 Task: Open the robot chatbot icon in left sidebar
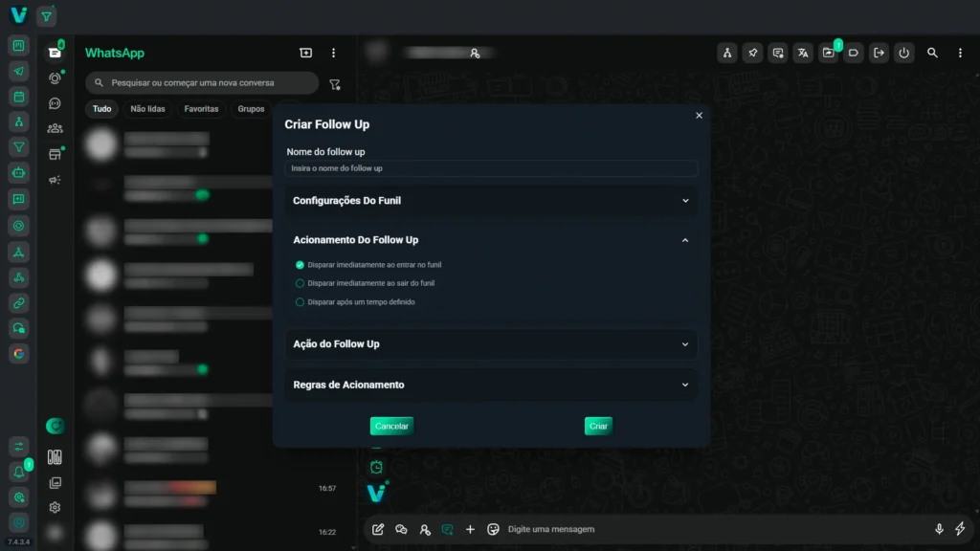click(19, 173)
